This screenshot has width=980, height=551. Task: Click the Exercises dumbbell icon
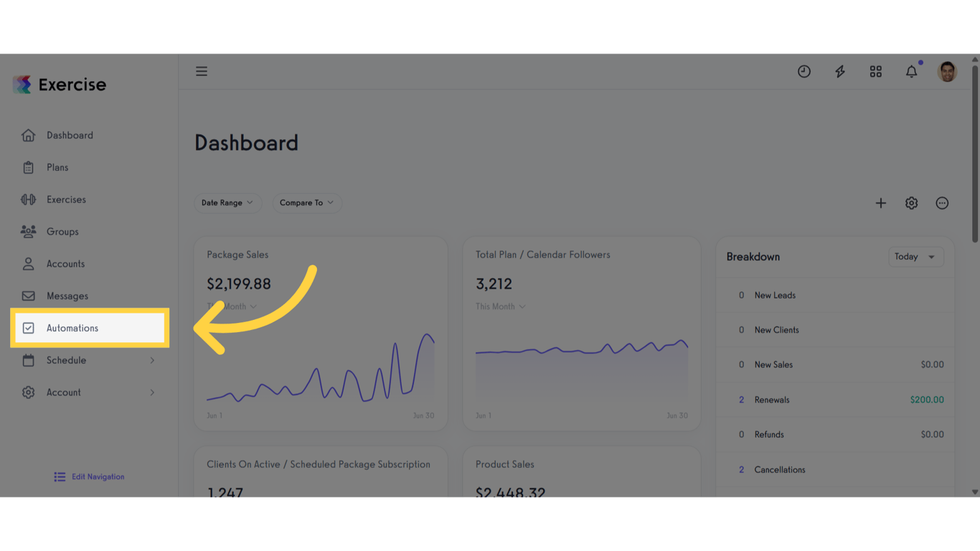click(x=28, y=199)
